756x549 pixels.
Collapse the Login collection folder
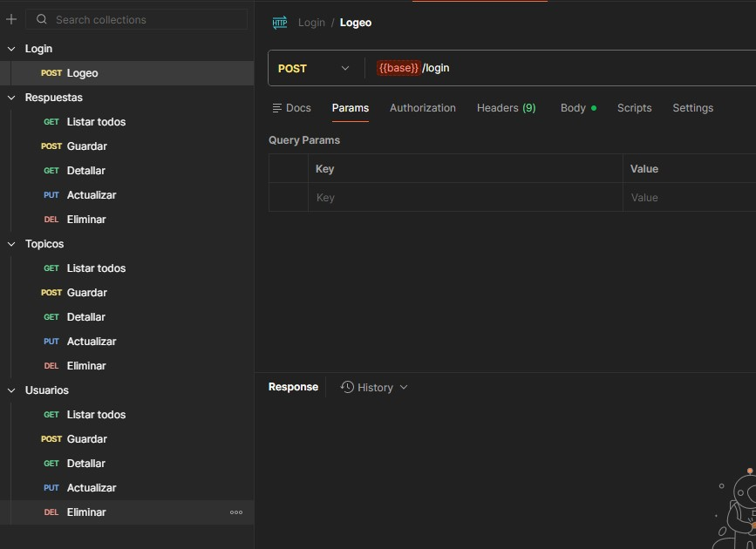(11, 49)
